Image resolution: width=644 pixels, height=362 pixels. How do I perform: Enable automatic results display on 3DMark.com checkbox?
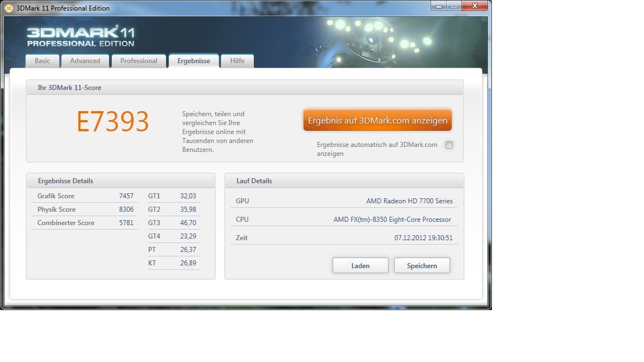(449, 145)
